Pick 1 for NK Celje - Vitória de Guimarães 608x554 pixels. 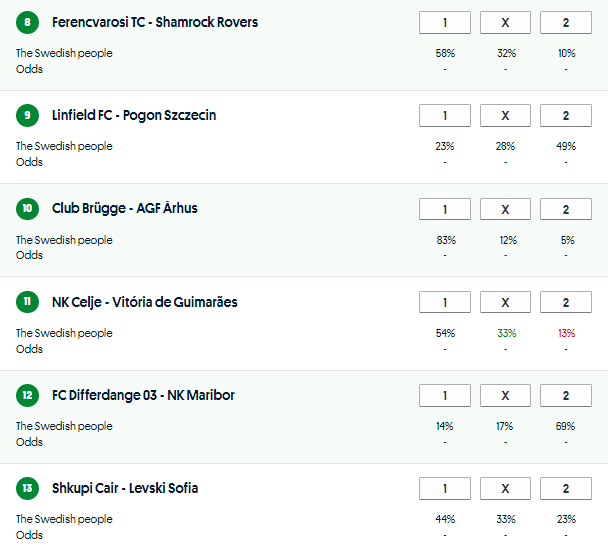click(x=445, y=303)
